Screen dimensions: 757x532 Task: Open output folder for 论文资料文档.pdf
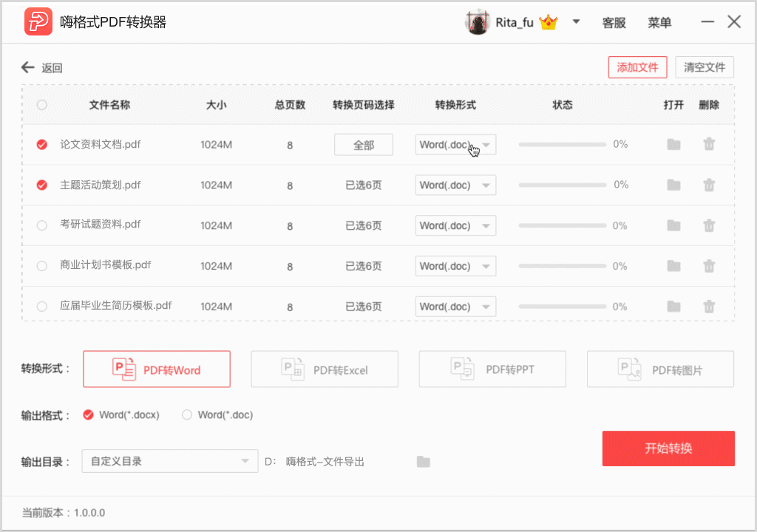673,145
